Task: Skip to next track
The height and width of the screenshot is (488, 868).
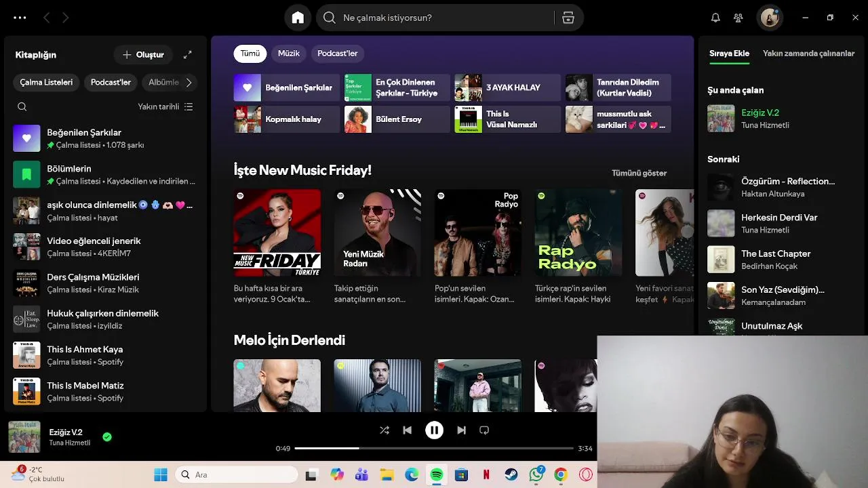Action: [461, 430]
